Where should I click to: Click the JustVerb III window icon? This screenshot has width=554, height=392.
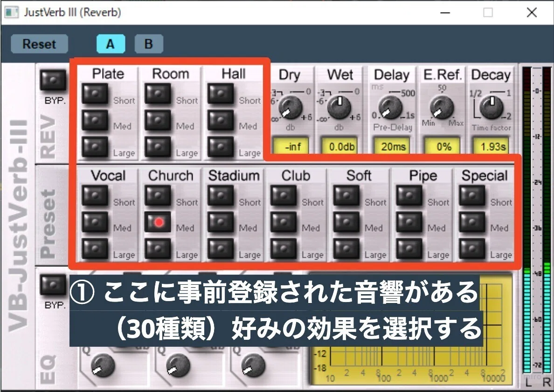point(11,13)
